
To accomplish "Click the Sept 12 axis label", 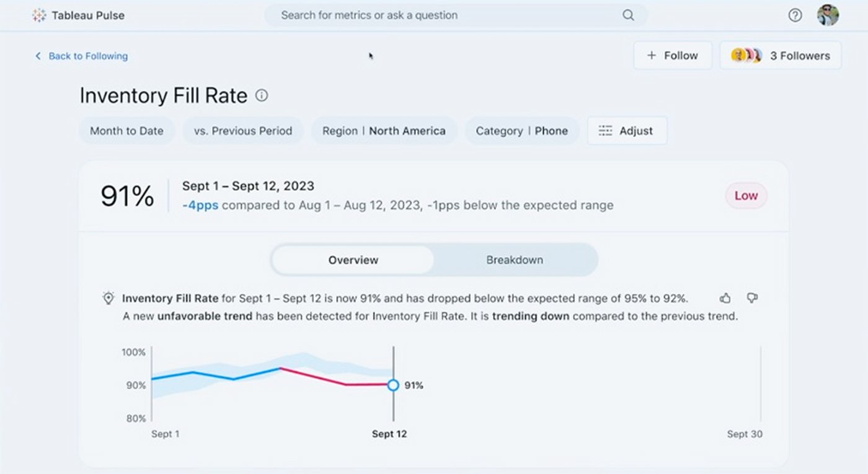I will coord(389,434).
